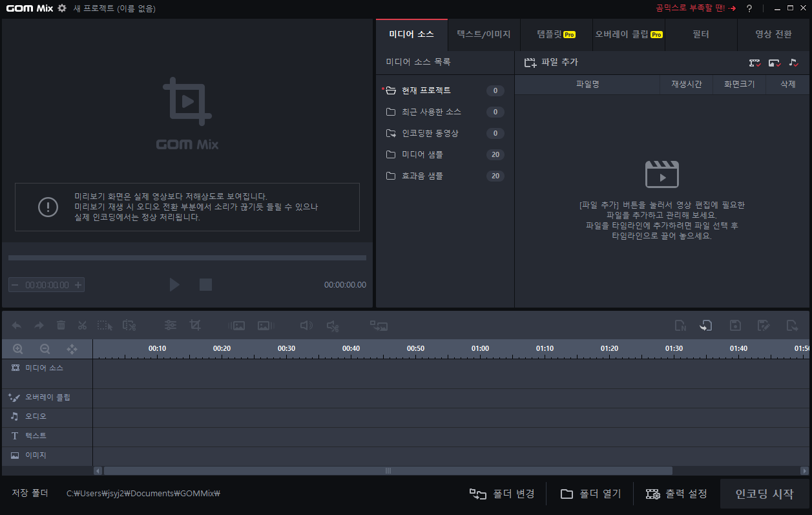Select 현재 프로젝트 folder
This screenshot has height=515, width=812.
[445, 90]
